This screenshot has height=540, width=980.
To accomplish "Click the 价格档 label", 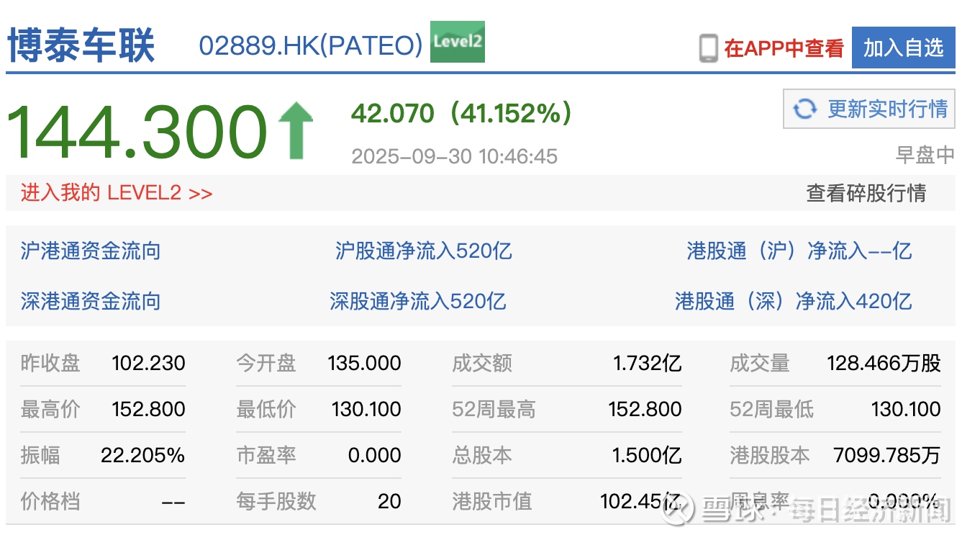I will pos(50,501).
